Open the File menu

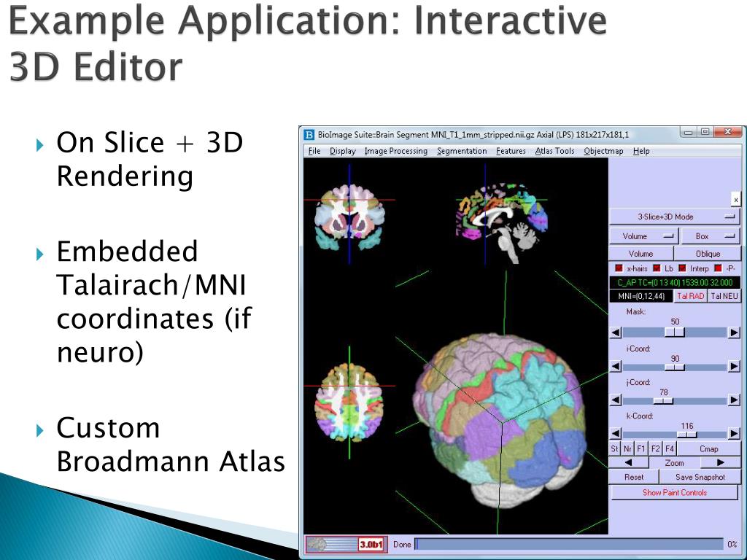pos(314,151)
